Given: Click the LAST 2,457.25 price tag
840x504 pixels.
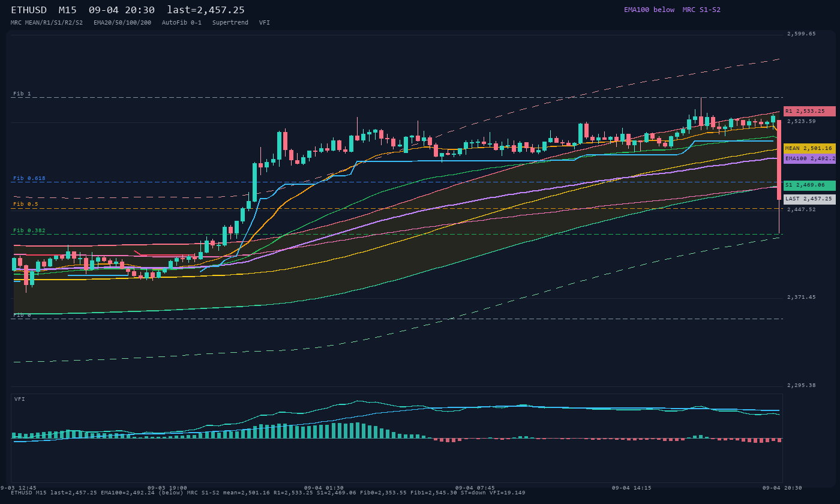Looking at the screenshot, I should (809, 199).
